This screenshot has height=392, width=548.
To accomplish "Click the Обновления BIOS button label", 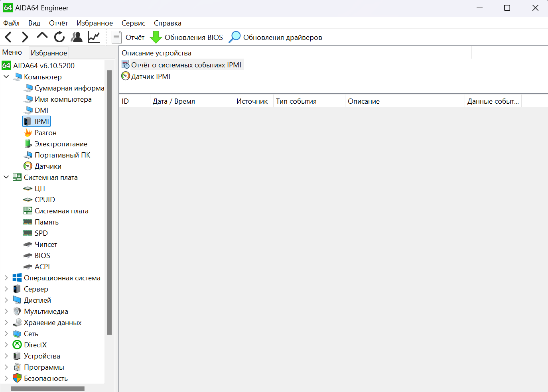I will tap(194, 37).
